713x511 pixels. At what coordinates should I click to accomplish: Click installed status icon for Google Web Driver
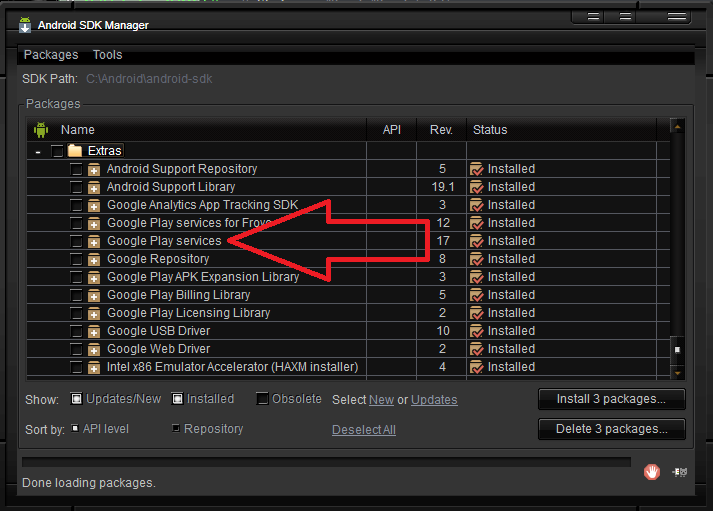[x=477, y=349]
